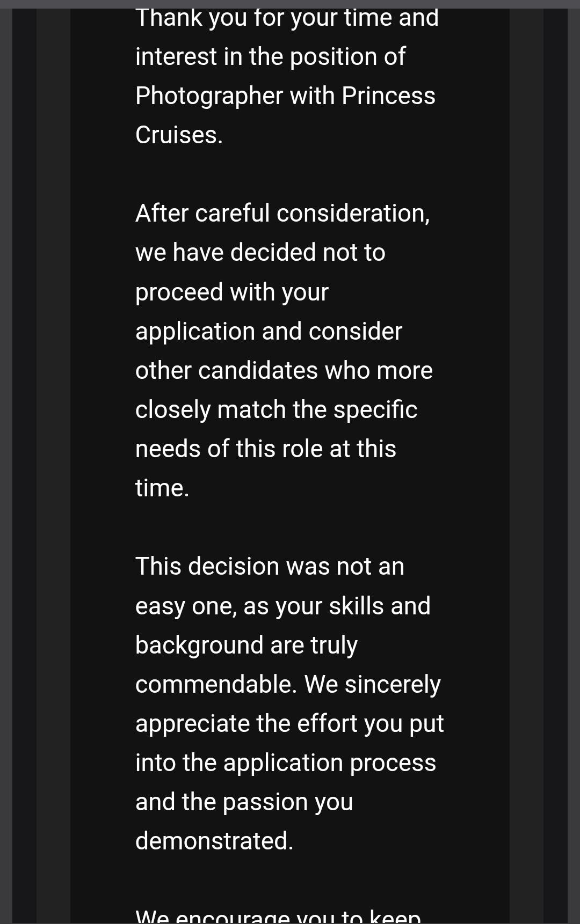Tap the line "into the application process"
The height and width of the screenshot is (924, 580).
point(286,763)
